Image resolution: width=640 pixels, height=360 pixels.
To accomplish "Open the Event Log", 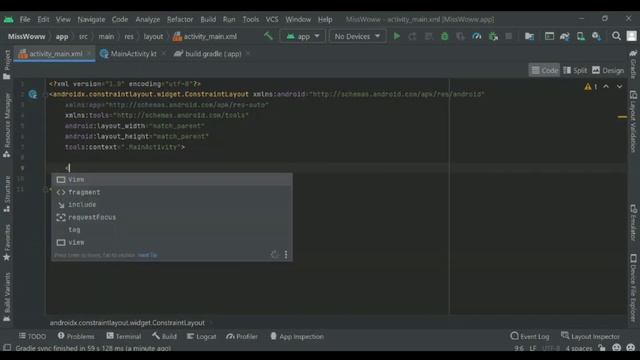I will (x=530, y=336).
